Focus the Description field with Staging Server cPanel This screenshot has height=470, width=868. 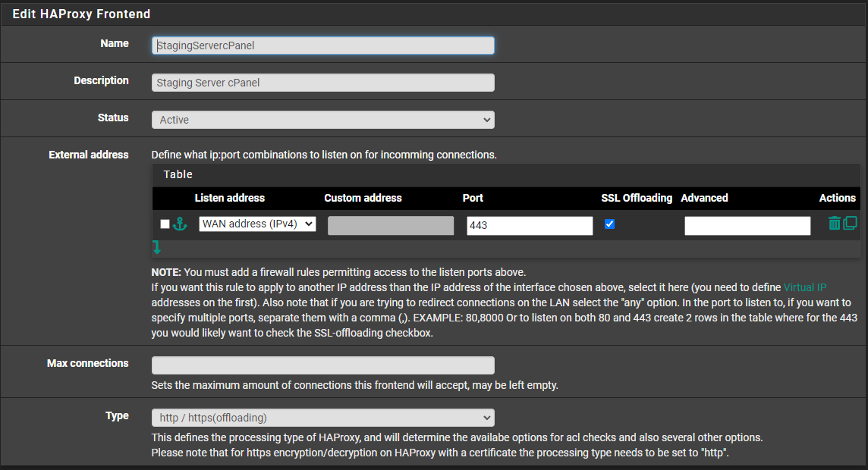pyautogui.click(x=322, y=83)
